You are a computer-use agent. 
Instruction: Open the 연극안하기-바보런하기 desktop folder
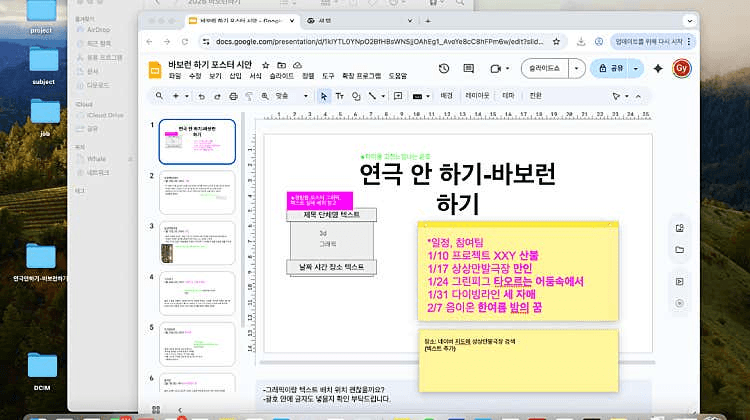click(41, 257)
